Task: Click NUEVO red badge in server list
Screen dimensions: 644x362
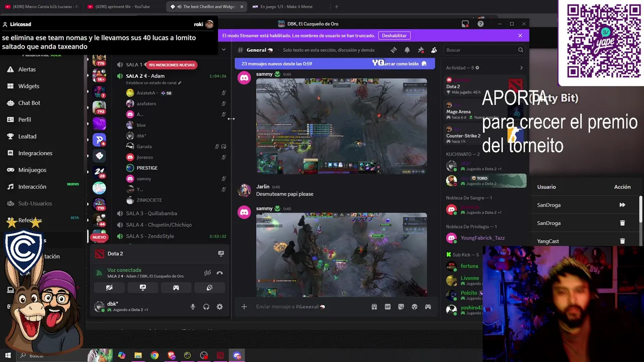Action: coord(99,237)
